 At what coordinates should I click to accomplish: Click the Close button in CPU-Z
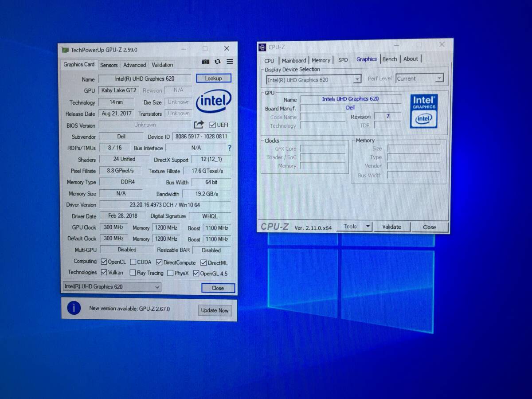[x=429, y=227]
